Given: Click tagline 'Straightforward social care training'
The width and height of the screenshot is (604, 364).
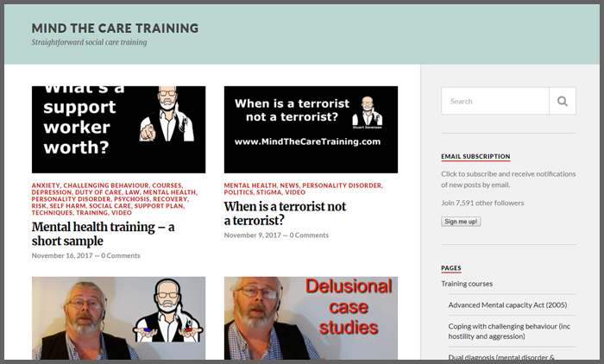Looking at the screenshot, I should click(x=89, y=42).
